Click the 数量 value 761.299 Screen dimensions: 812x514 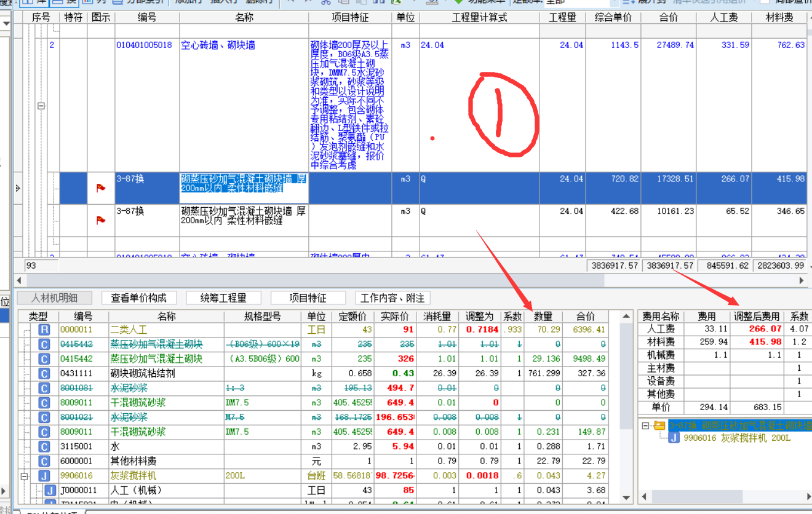click(544, 373)
